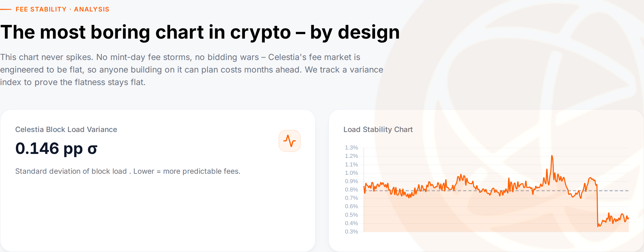Viewport: 644px width, 252px height.
Task: Click the headline about the most boring chart
Action: click(x=200, y=32)
